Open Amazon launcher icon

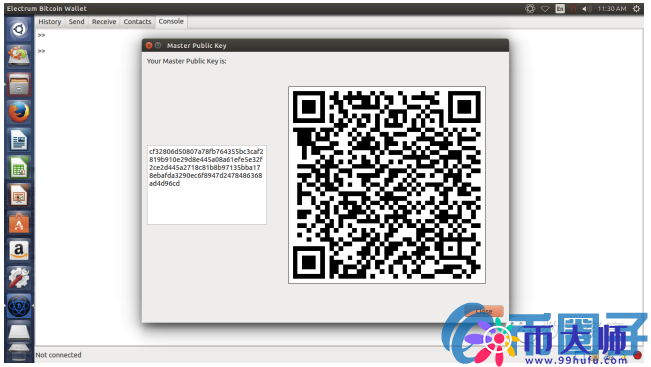click(x=19, y=250)
